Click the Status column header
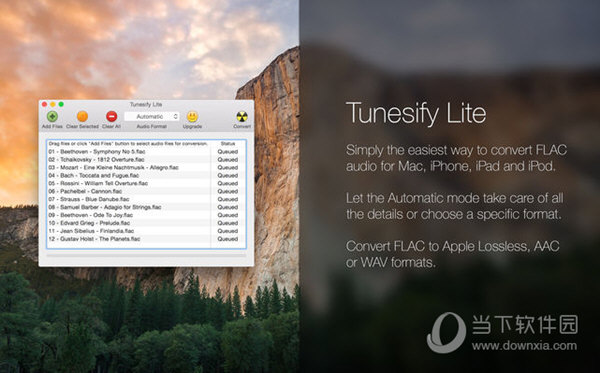Screen dimensions: 600x373 click(228, 143)
